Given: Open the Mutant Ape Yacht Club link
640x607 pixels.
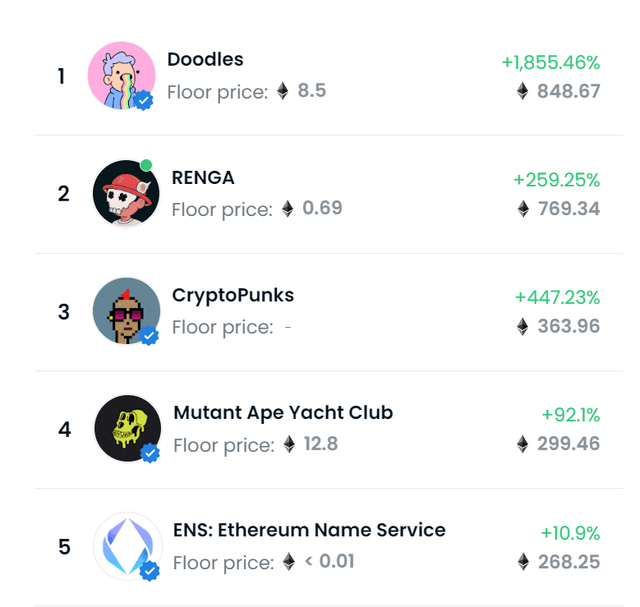Looking at the screenshot, I should click(283, 412).
